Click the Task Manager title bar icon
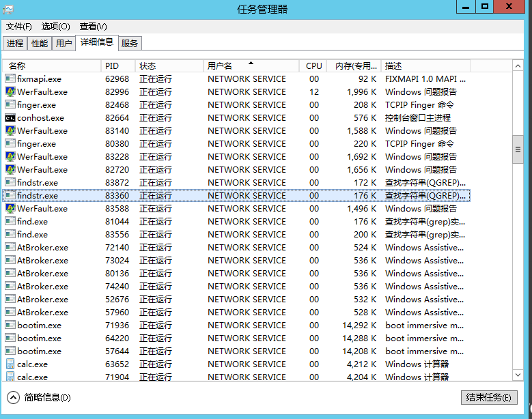532x419 pixels. (x=8, y=9)
